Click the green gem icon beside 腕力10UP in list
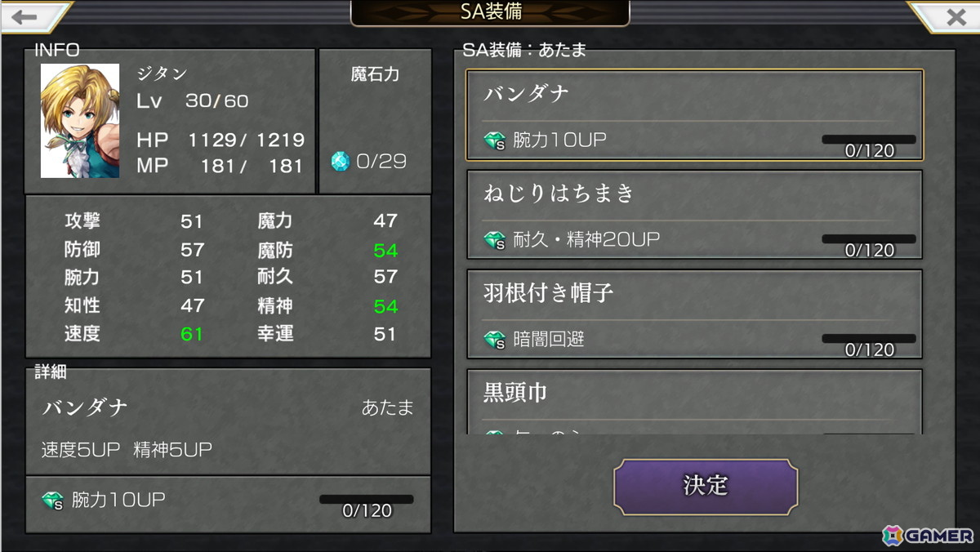Image resolution: width=980 pixels, height=552 pixels. [495, 140]
